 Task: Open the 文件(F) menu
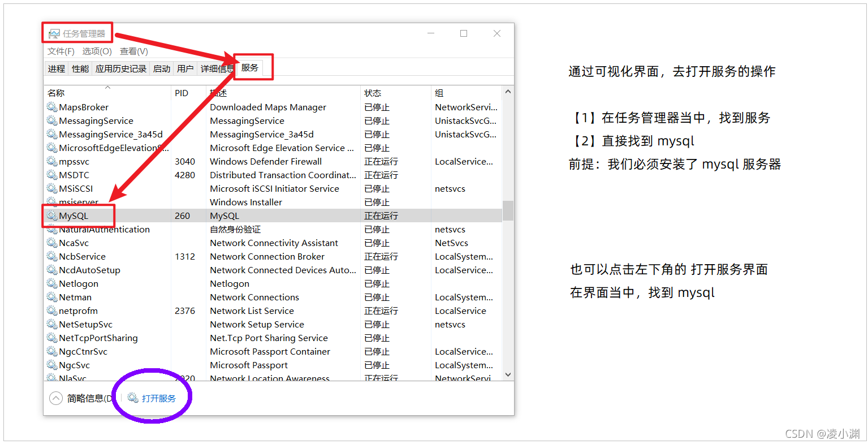coord(61,51)
